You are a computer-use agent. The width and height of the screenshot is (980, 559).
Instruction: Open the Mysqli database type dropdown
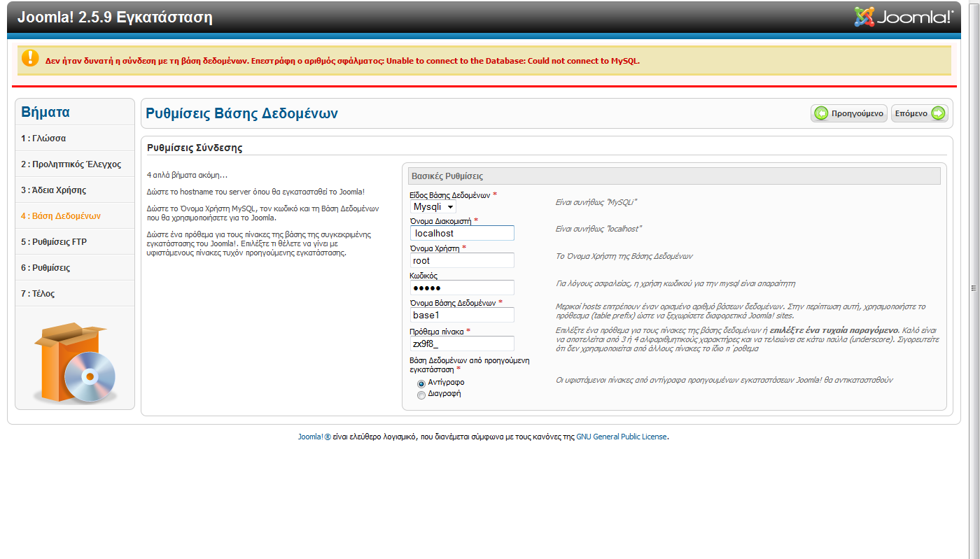(433, 207)
